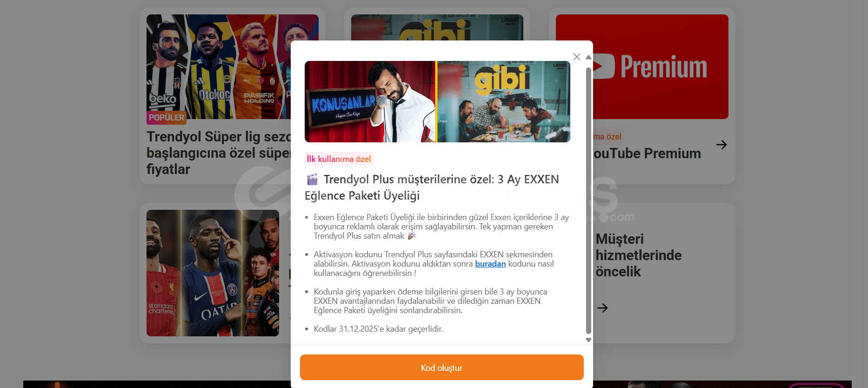The height and width of the screenshot is (388, 868).
Task: Click the EXXEN Eğlence Paketi popup title
Action: point(432,187)
